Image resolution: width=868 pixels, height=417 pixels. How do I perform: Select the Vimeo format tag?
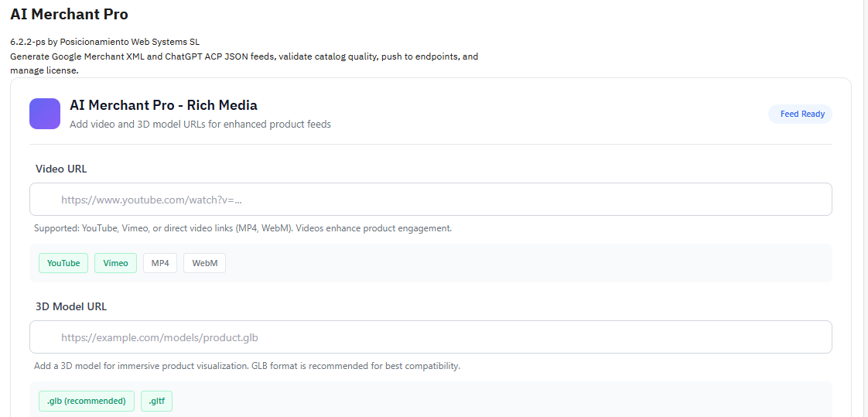(116, 263)
